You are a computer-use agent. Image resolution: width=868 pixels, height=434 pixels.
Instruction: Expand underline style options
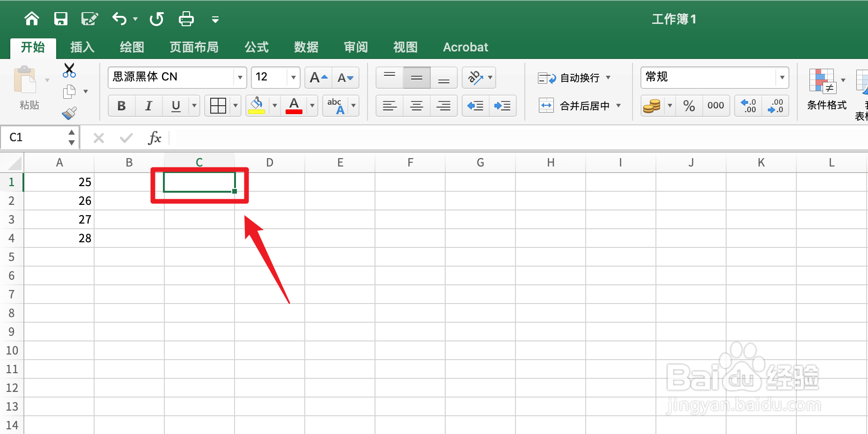click(x=194, y=106)
